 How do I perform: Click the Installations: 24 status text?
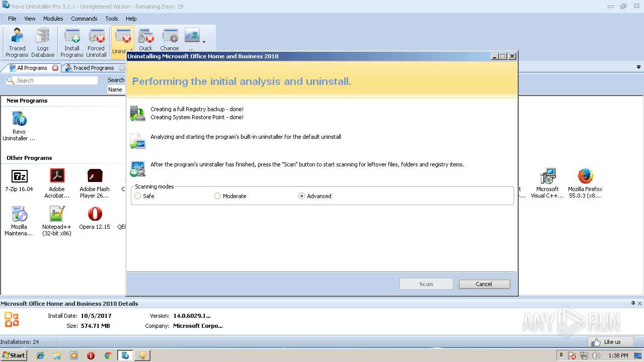(20, 342)
